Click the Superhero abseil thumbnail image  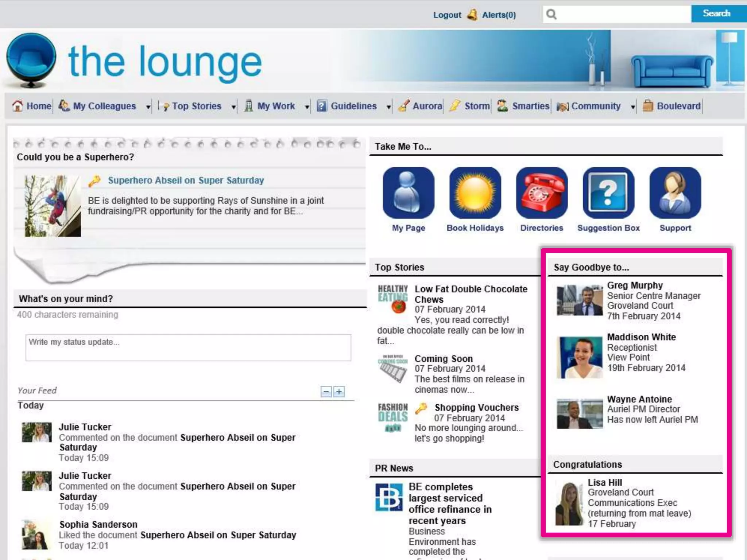[x=53, y=206]
